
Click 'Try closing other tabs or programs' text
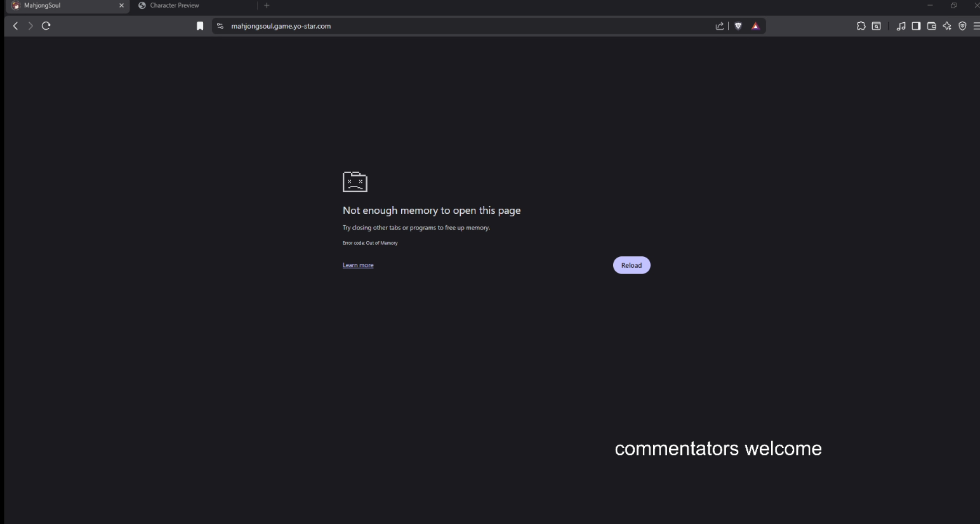coord(416,228)
